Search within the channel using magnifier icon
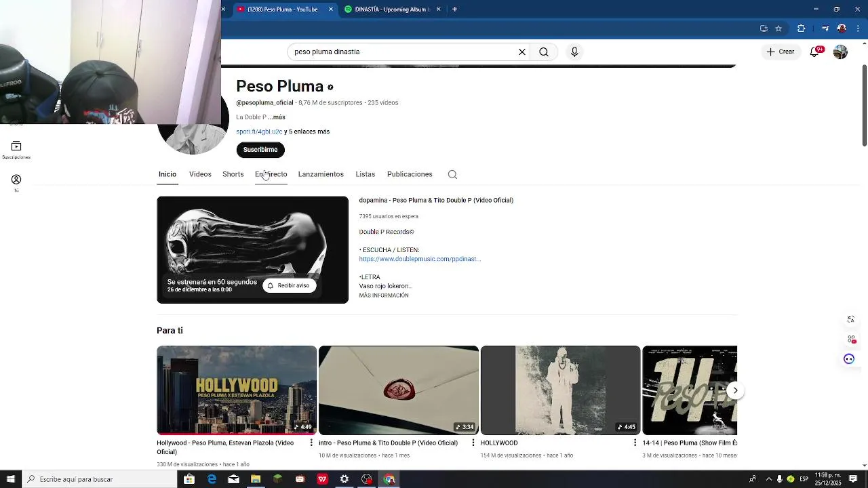This screenshot has width=868, height=488. click(452, 174)
